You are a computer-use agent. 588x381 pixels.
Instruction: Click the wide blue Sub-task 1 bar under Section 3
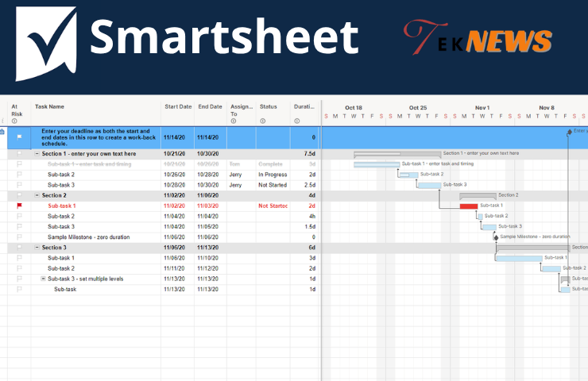pos(519,258)
